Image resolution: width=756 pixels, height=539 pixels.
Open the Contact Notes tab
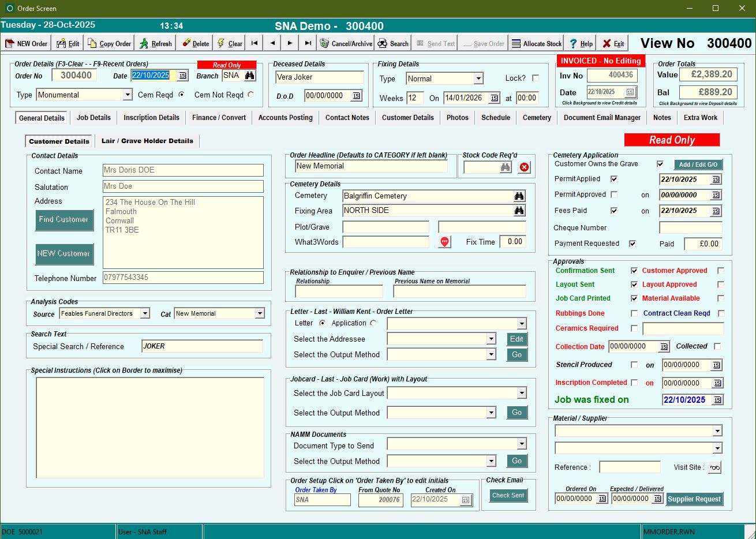click(347, 118)
